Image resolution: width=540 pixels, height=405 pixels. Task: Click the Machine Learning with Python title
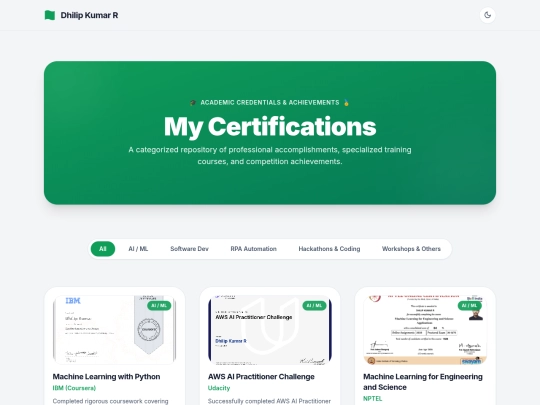[106, 376]
